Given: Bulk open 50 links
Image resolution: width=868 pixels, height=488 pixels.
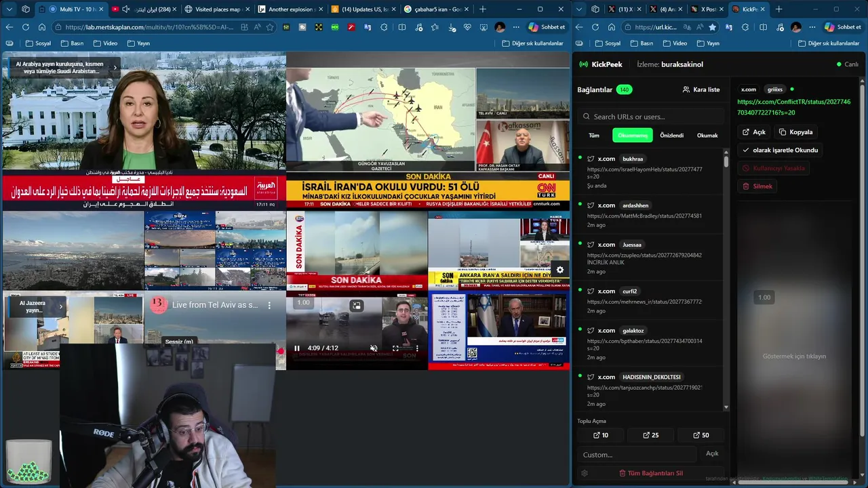Looking at the screenshot, I should point(701,435).
